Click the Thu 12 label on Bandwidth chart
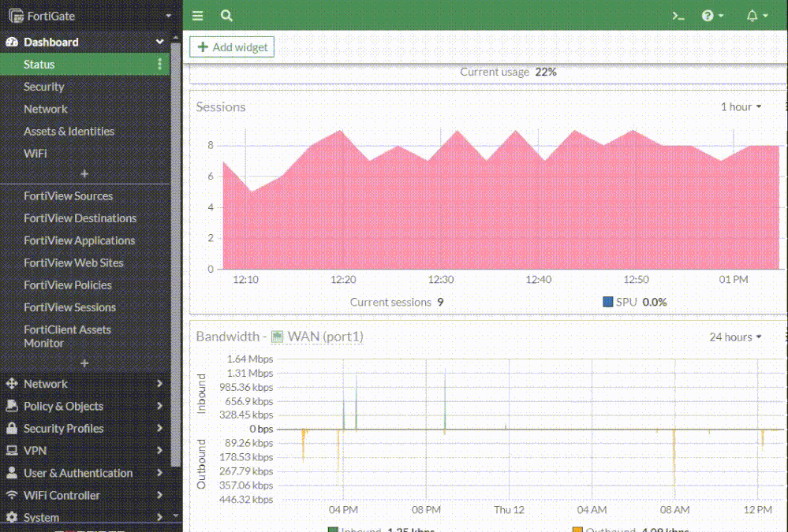The width and height of the screenshot is (788, 532). (509, 510)
